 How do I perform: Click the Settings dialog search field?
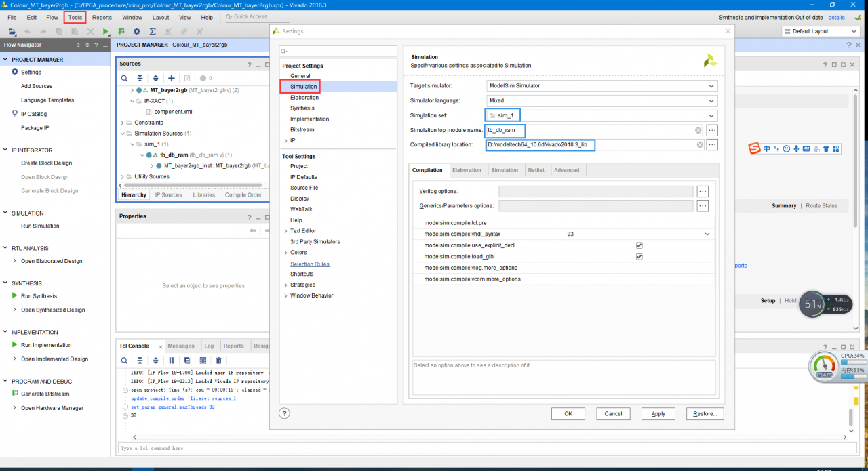coord(338,51)
